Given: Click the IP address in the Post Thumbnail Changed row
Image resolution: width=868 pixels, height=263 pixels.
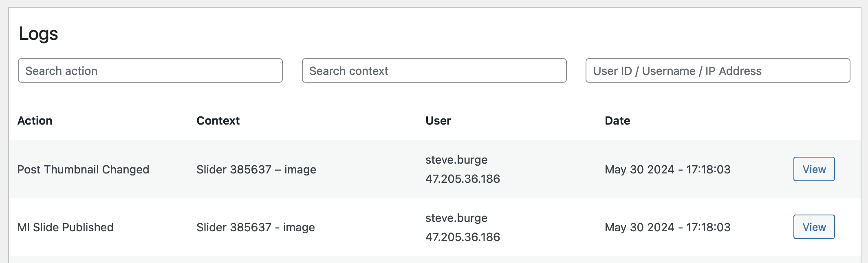Looking at the screenshot, I should [x=463, y=179].
